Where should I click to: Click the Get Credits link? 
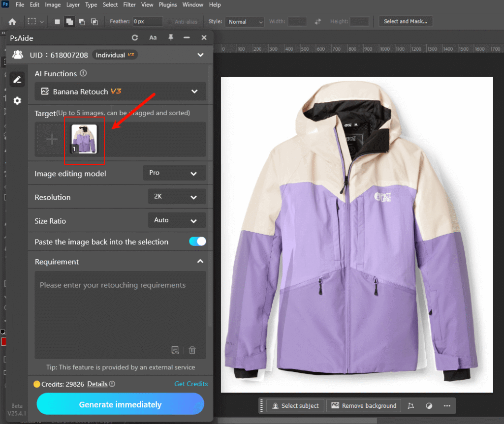coord(191,384)
